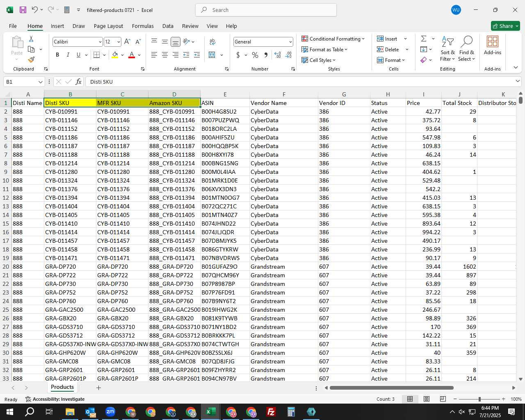Click the Find & Select button
This screenshot has width=525, height=420.
pos(467,48)
